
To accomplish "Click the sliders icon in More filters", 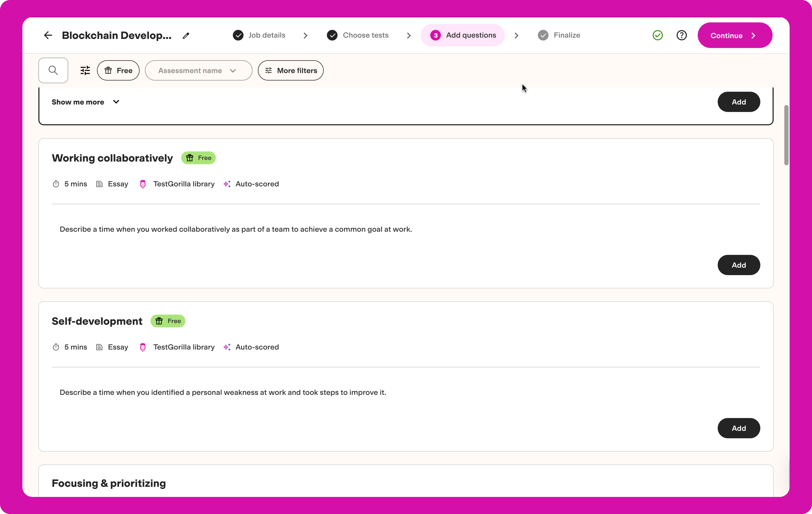I will 268,70.
